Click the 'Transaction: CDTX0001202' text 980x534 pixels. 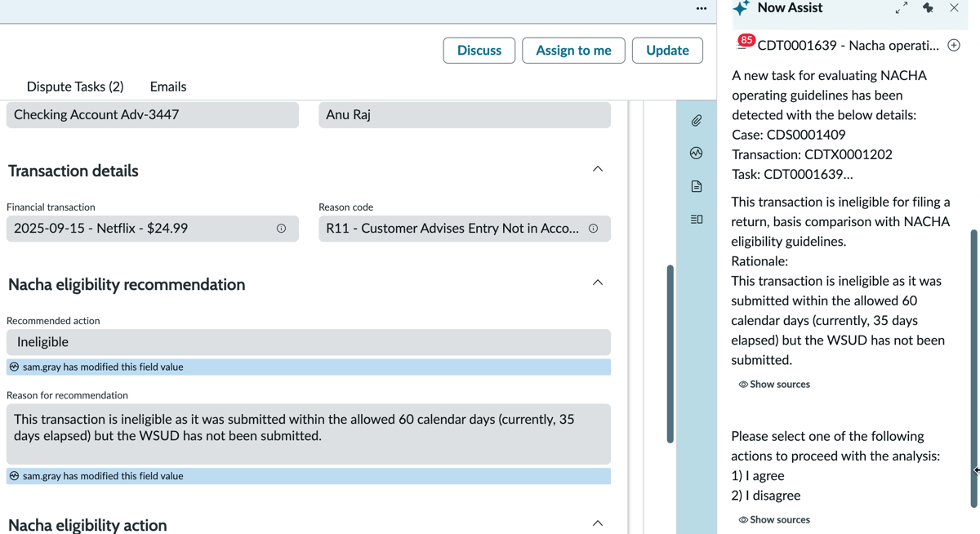pyautogui.click(x=812, y=154)
